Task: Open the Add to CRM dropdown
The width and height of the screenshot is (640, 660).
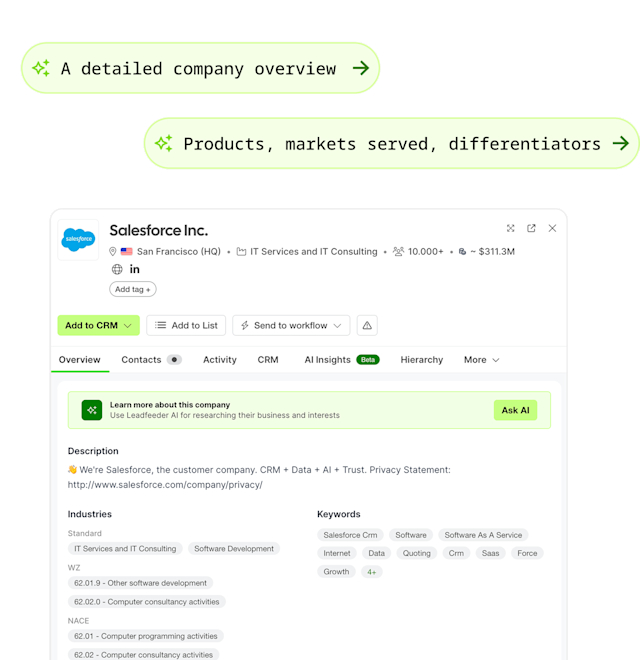Action: (x=99, y=325)
